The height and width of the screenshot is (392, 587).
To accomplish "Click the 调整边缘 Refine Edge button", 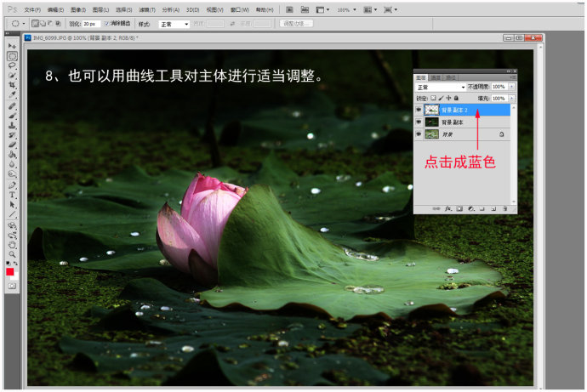I will pos(297,24).
